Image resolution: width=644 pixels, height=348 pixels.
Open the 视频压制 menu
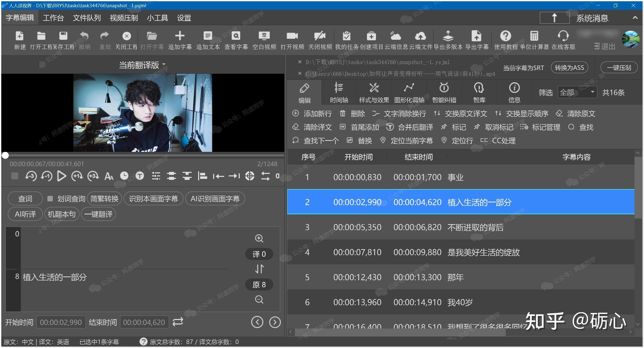pos(124,18)
